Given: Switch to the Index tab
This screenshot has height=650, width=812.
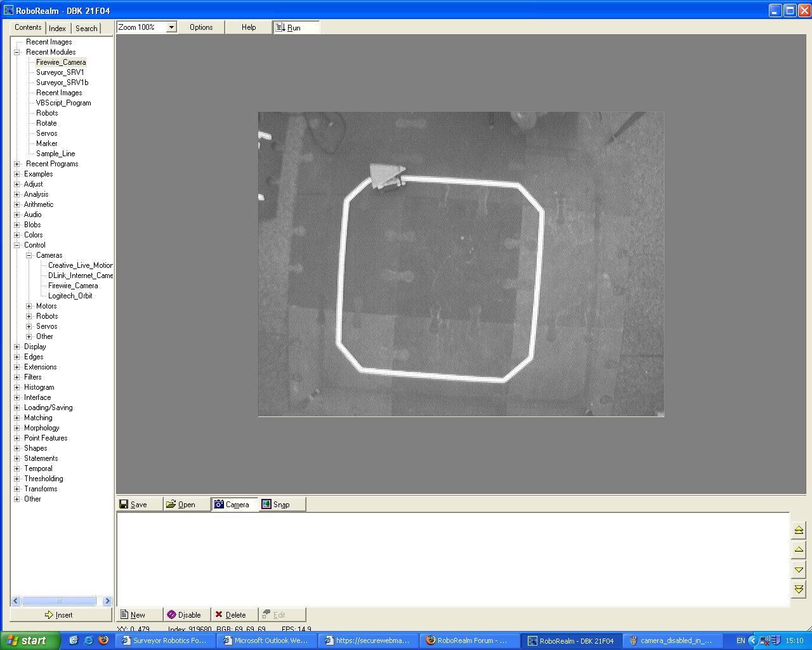Looking at the screenshot, I should (x=57, y=28).
